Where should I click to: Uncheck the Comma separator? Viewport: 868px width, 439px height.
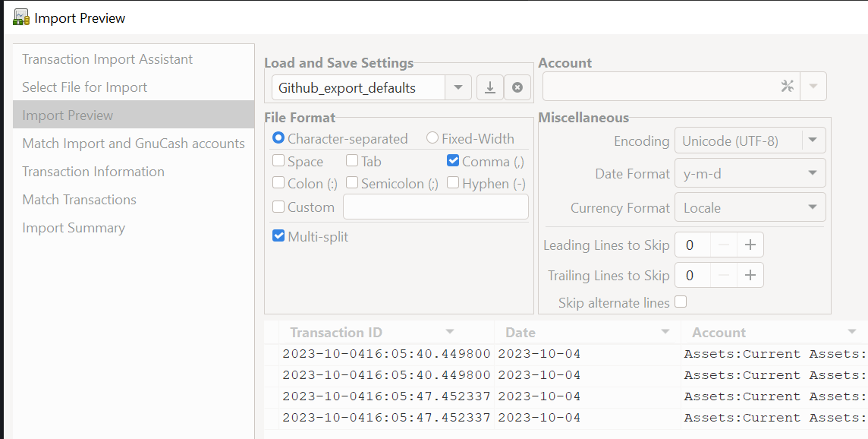[x=453, y=161]
